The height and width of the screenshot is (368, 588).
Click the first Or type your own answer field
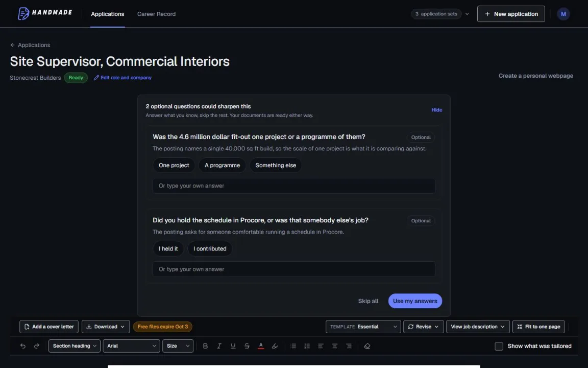[x=293, y=186]
